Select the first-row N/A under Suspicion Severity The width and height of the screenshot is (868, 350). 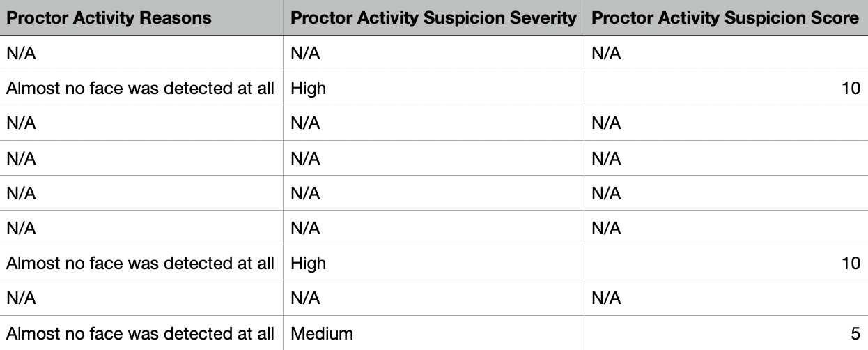click(x=305, y=54)
